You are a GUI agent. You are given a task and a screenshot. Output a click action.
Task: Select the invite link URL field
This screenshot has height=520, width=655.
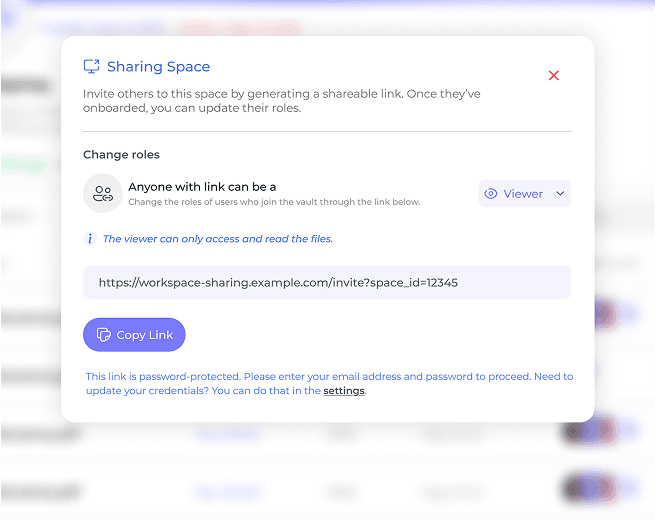(327, 282)
